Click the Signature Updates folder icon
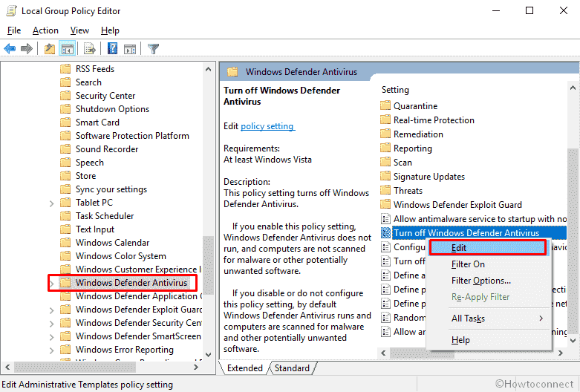This screenshot has width=580, height=392. [x=385, y=177]
